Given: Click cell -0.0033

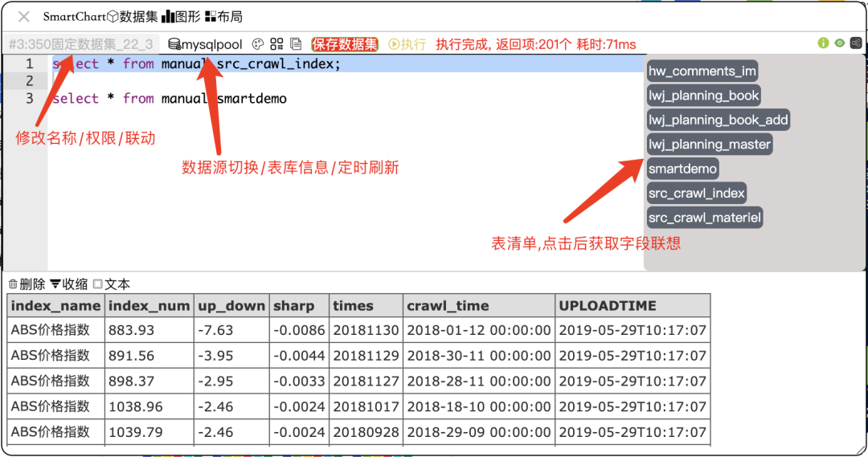Looking at the screenshot, I should click(300, 382).
